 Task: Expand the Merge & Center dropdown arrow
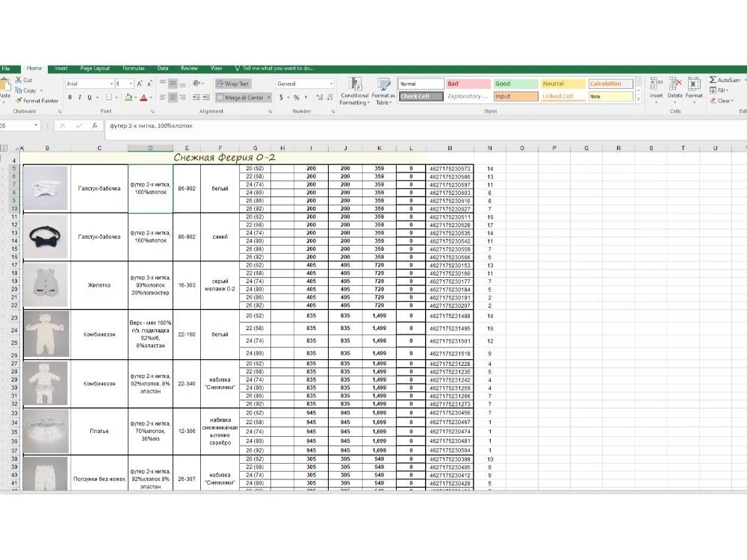[269, 97]
